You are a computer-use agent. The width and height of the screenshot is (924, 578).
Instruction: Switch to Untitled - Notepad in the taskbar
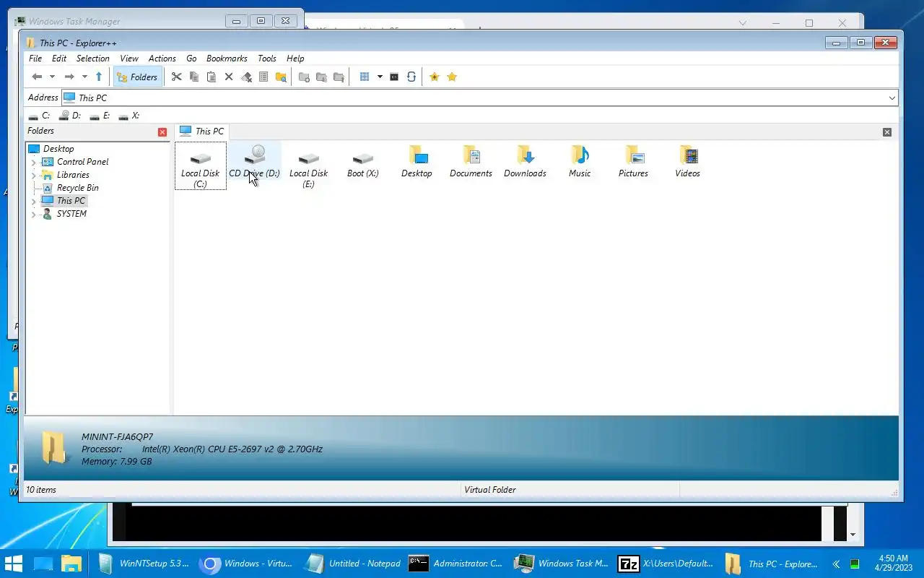pos(353,564)
